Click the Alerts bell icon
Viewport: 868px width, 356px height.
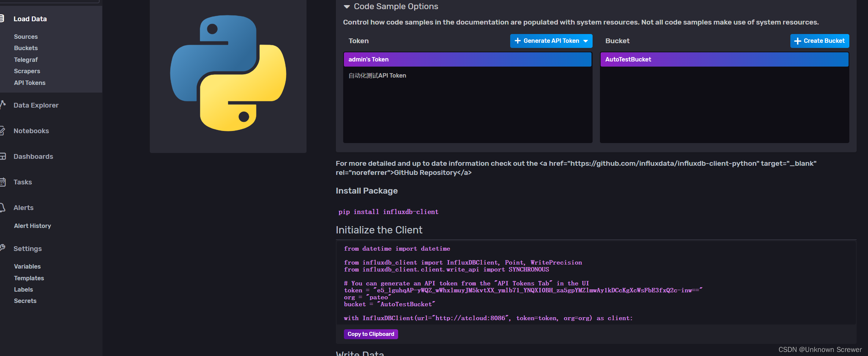click(x=2, y=207)
